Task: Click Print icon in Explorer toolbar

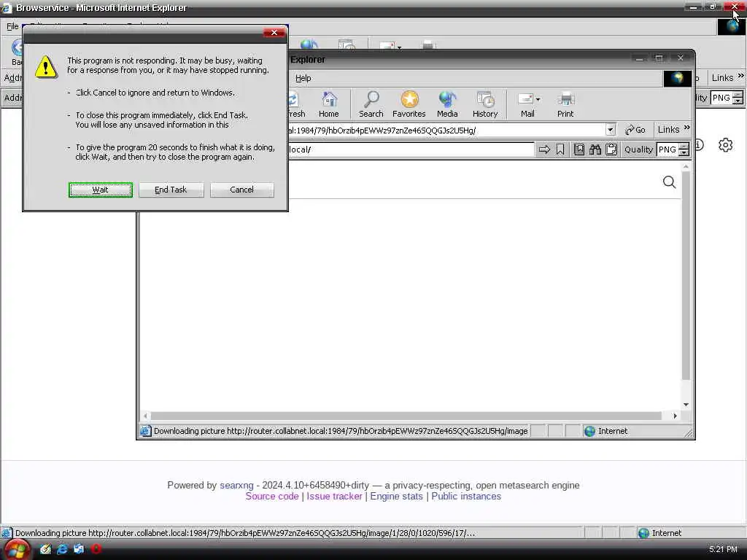Action: click(565, 104)
